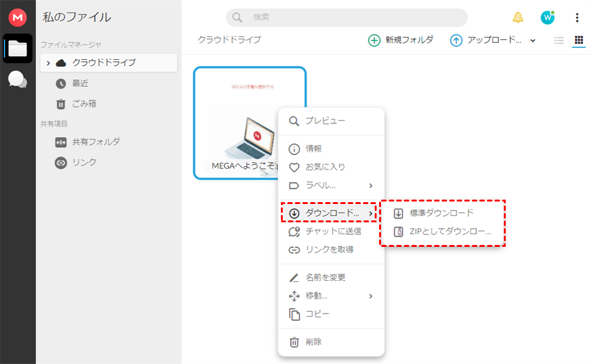
Task: Expand the 移動... submenu arrow
Action: pos(371,296)
